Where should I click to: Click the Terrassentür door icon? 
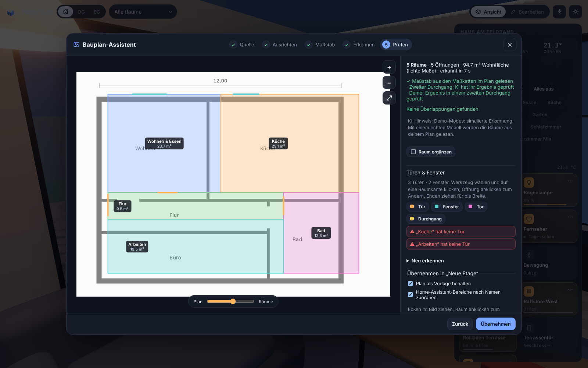[x=529, y=328]
